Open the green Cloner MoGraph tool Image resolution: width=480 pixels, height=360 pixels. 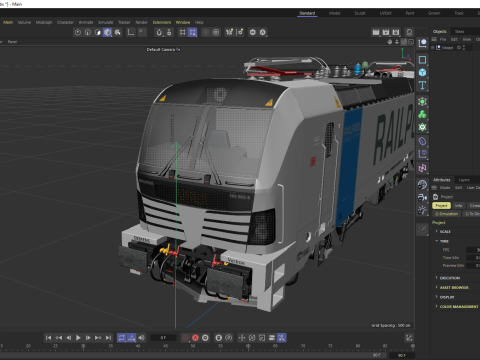(422, 114)
